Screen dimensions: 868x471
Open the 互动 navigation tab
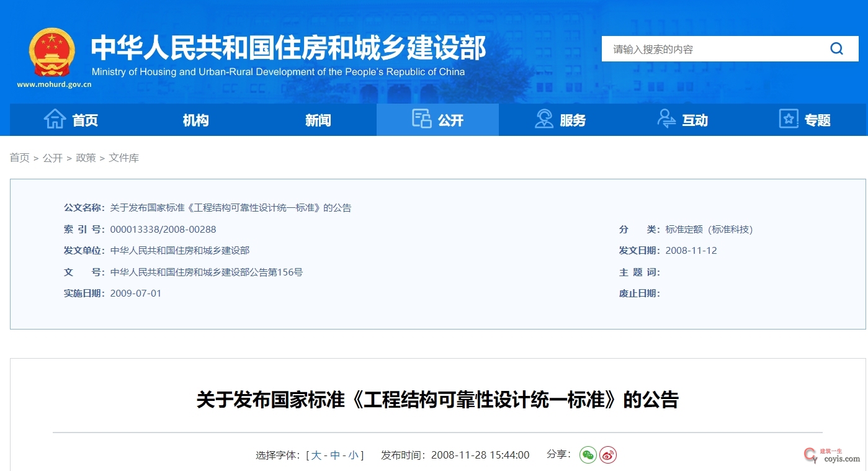(682, 120)
